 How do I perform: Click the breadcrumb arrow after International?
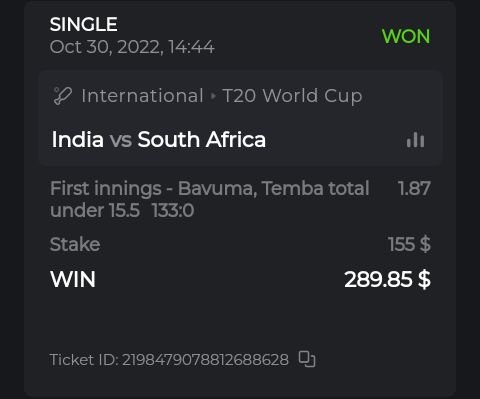click(213, 96)
